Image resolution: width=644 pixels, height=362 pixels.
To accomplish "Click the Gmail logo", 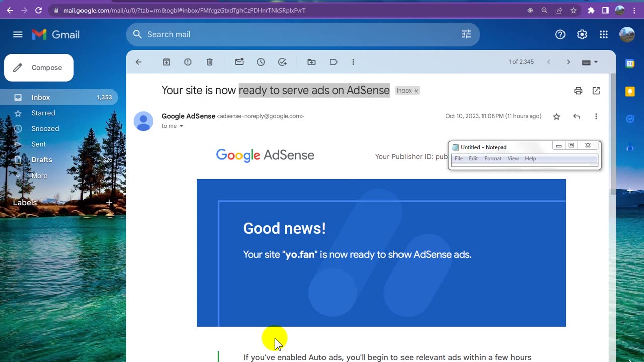I will coord(56,34).
